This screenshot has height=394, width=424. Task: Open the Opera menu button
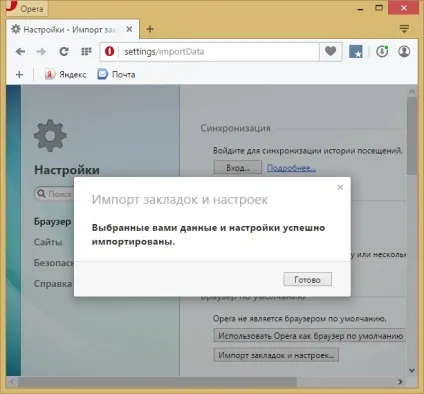[27, 8]
